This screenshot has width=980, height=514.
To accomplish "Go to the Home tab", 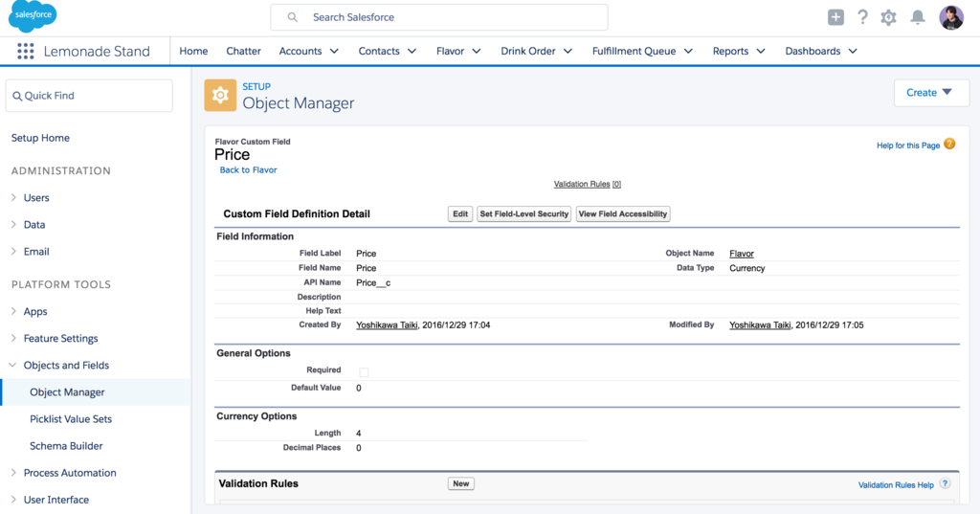I will [x=193, y=52].
